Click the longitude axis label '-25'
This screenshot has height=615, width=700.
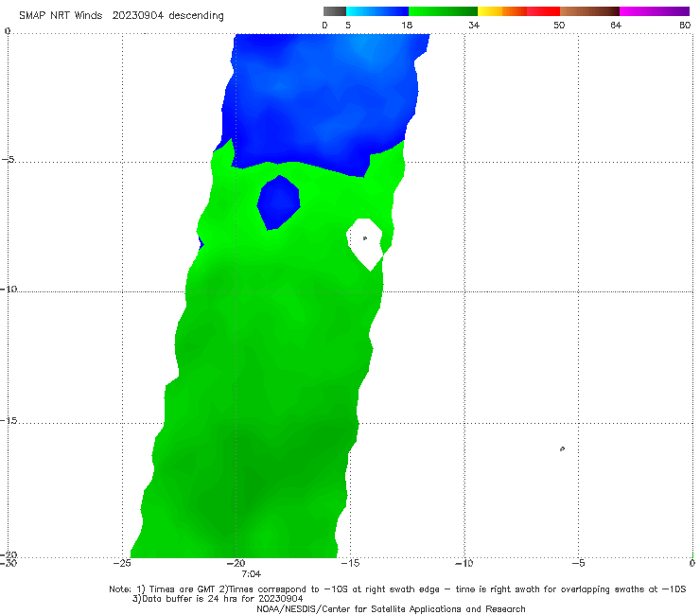pyautogui.click(x=122, y=563)
